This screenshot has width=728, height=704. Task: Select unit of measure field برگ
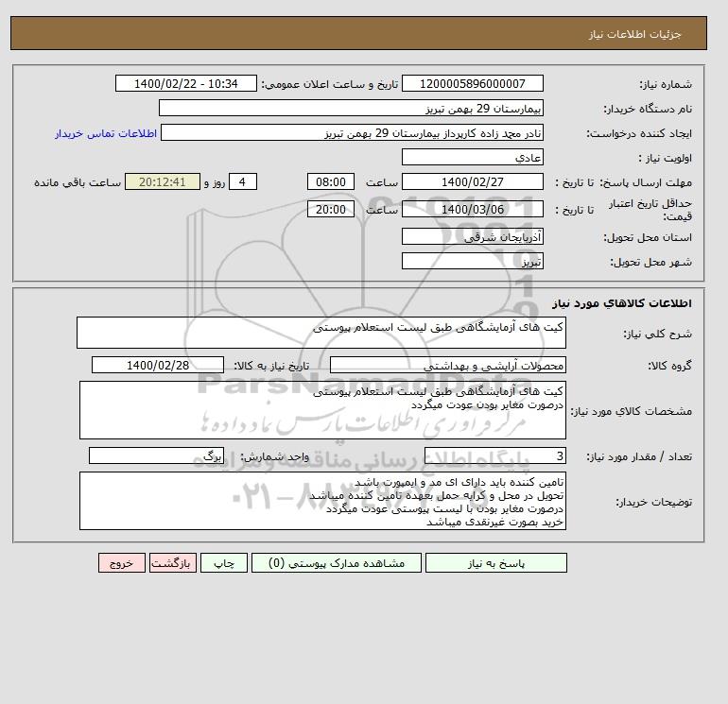pos(156,455)
